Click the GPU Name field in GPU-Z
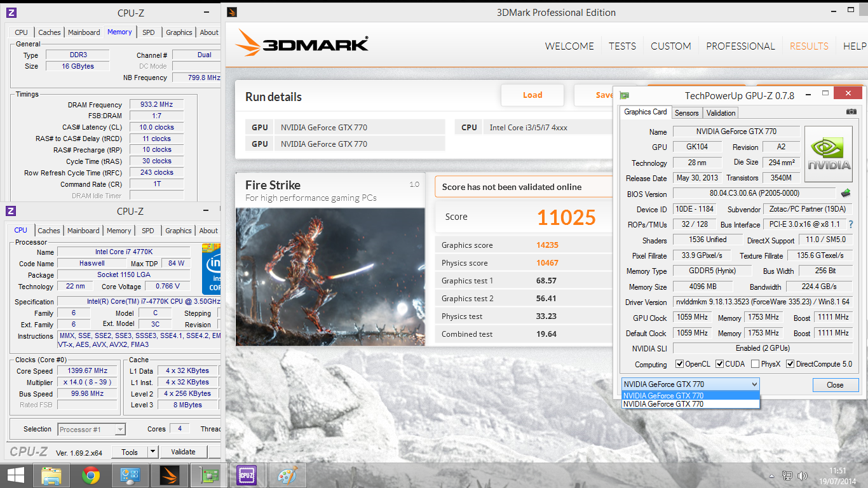The height and width of the screenshot is (488, 868). pos(736,132)
